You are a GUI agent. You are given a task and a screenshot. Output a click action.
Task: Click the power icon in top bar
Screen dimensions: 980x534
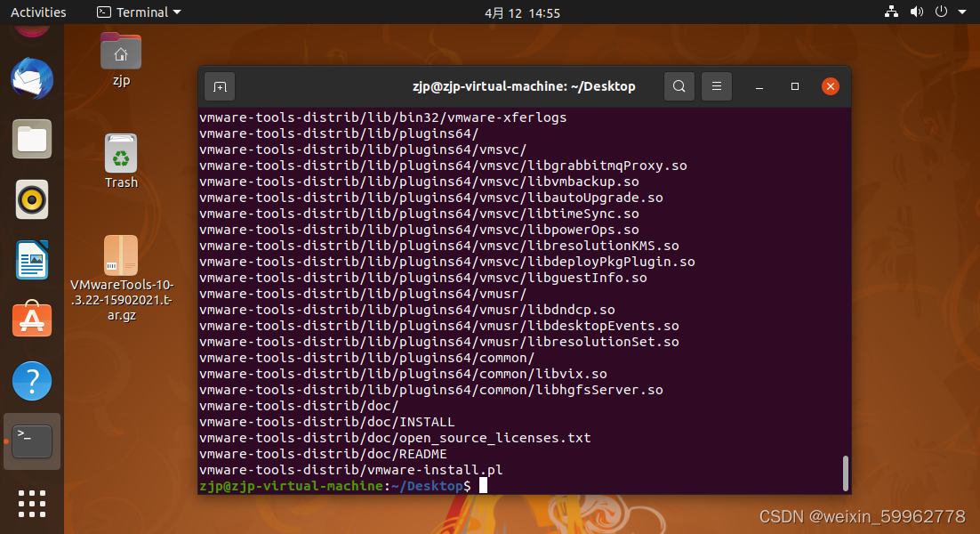[941, 12]
